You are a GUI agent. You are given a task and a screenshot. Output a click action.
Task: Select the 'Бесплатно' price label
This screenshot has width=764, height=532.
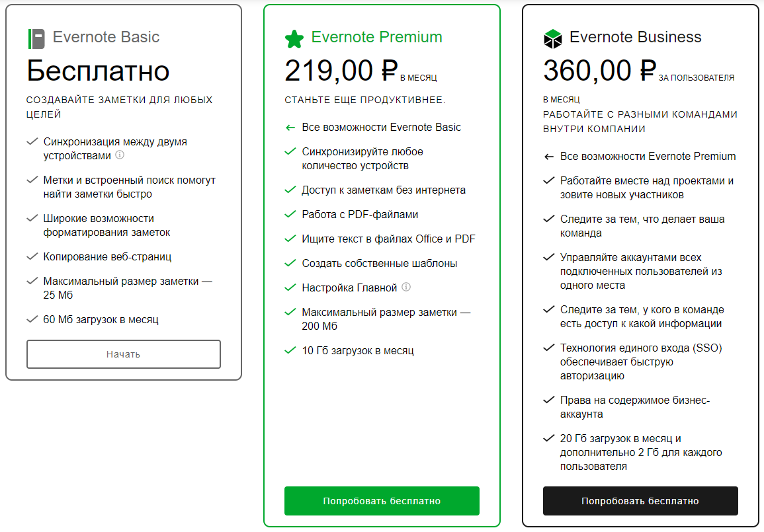point(97,69)
